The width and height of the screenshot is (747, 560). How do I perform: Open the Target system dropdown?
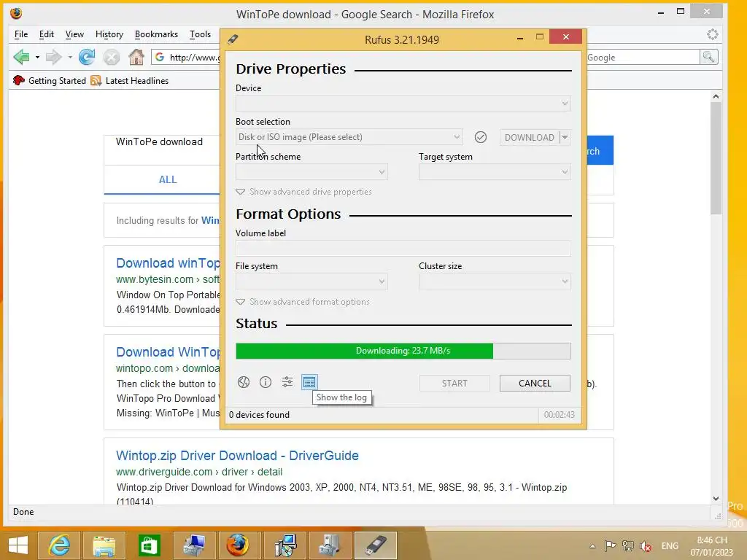495,172
